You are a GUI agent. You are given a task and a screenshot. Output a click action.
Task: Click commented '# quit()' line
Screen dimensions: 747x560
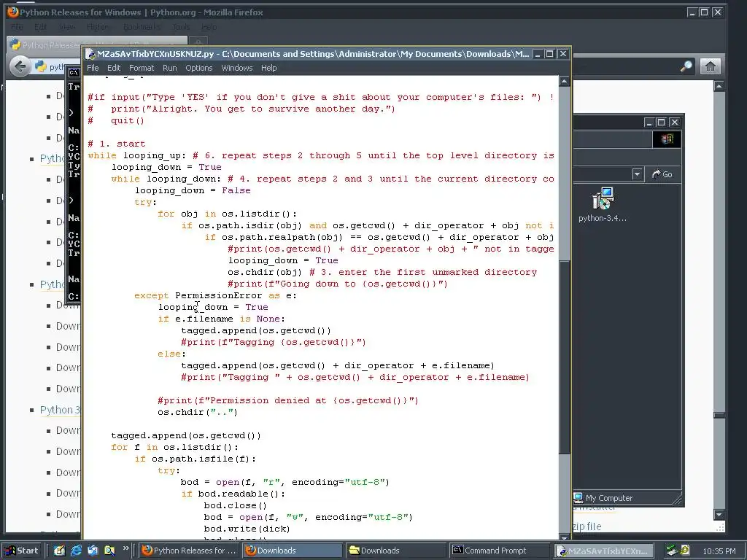pyautogui.click(x=116, y=120)
